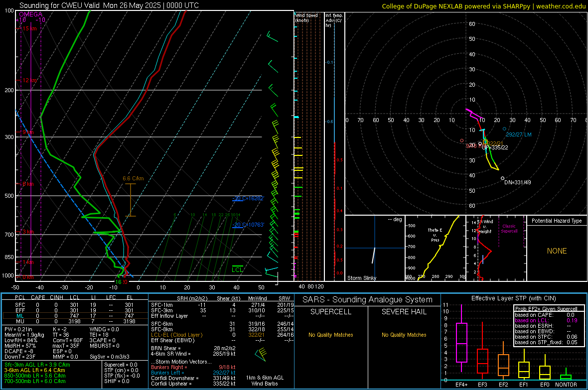This screenshot has width=588, height=390.
Task: Click the LCL-EL (Cloud Layer) row
Action: point(222,335)
